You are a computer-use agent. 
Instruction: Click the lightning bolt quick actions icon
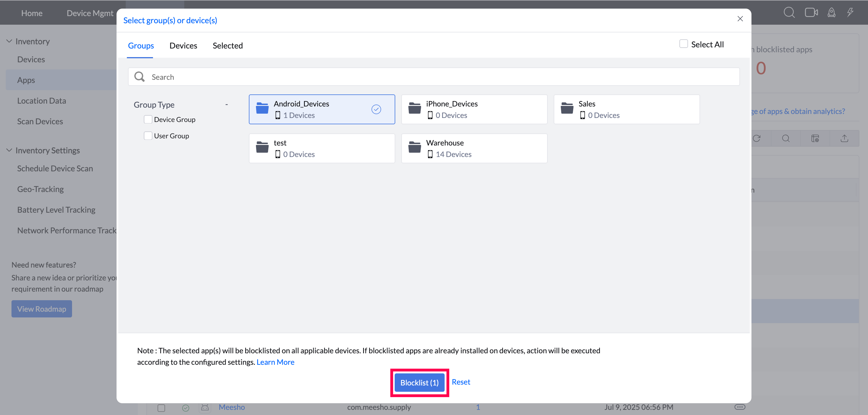tap(850, 13)
